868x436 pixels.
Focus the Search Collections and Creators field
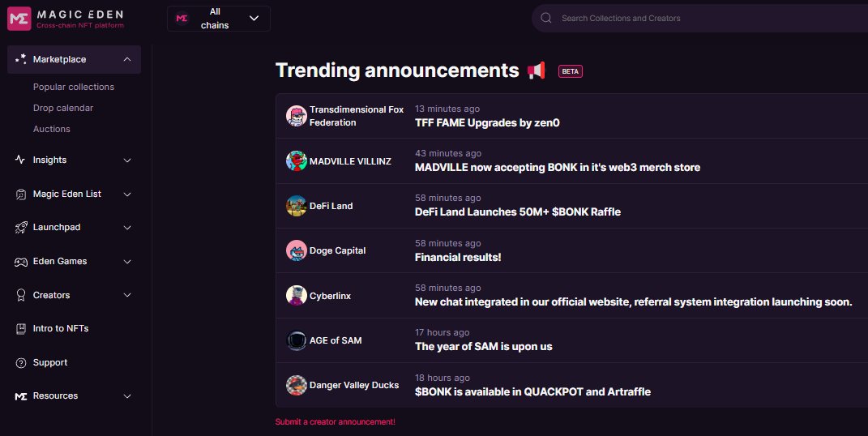699,19
